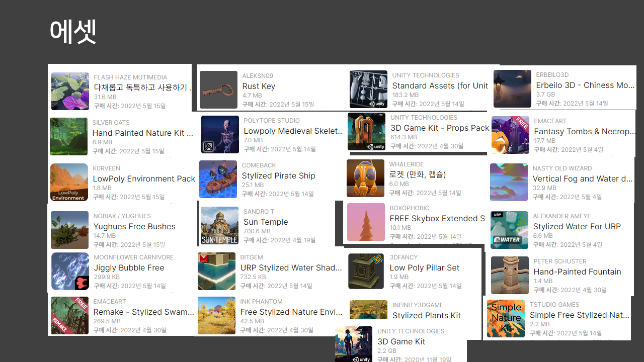This screenshot has width=644, height=362.
Task: Open the URP Stylized Water Shader thumbnail
Action: point(216,271)
